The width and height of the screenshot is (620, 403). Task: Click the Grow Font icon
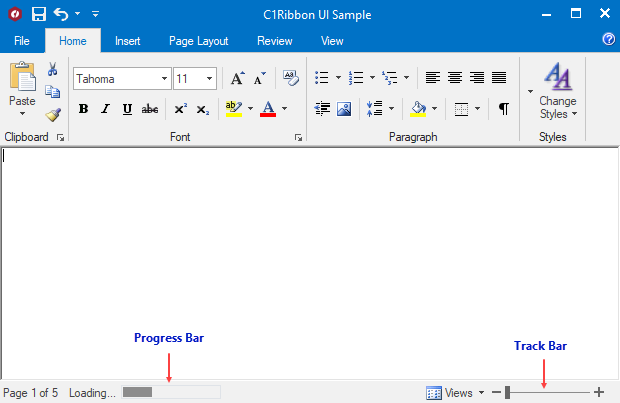(x=237, y=79)
